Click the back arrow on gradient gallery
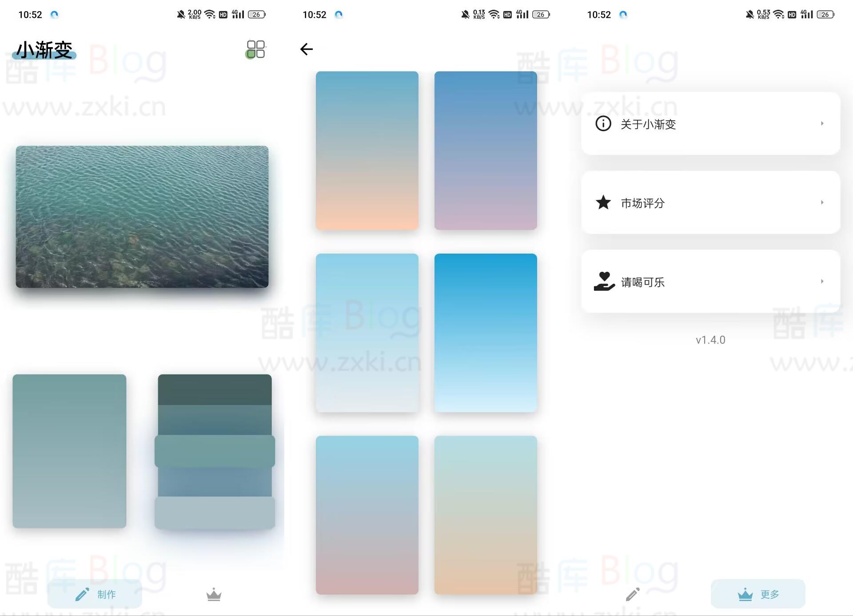The image size is (853, 616). 306,49
